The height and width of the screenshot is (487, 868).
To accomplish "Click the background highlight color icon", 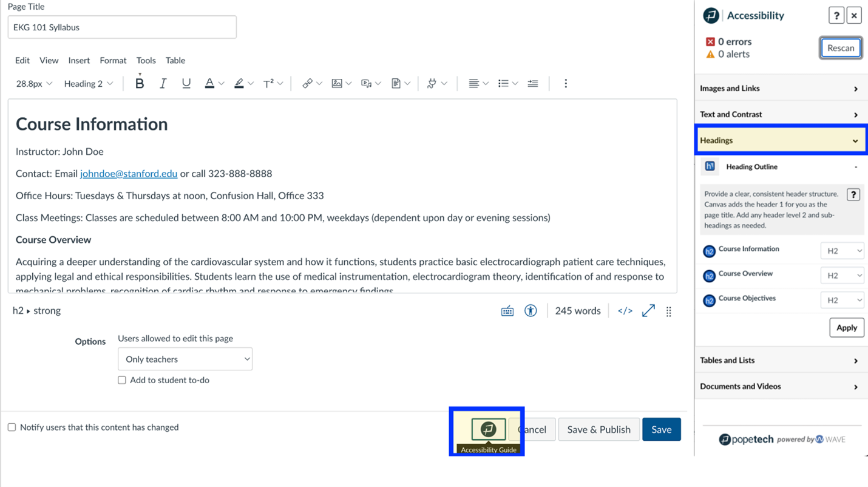I will pyautogui.click(x=239, y=83).
